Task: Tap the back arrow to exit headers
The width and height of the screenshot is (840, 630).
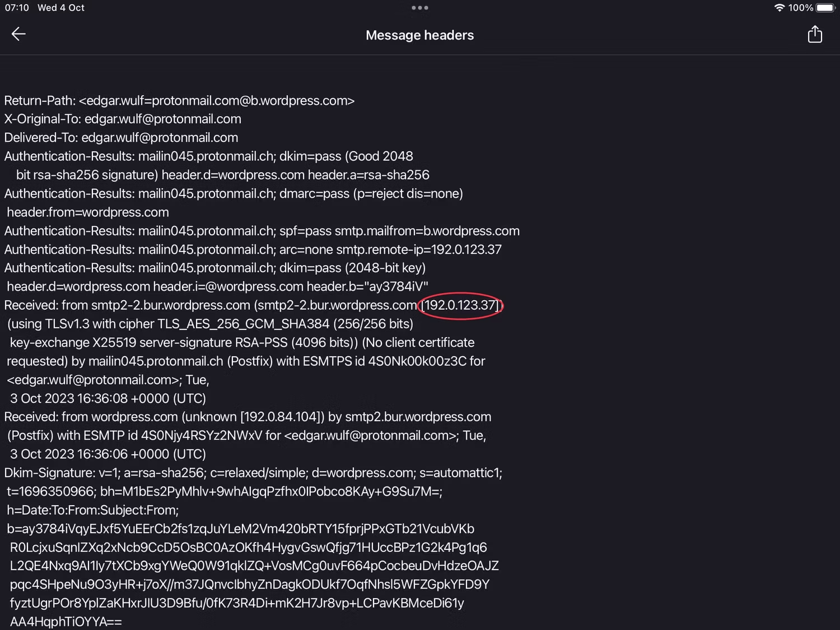Action: 18,34
